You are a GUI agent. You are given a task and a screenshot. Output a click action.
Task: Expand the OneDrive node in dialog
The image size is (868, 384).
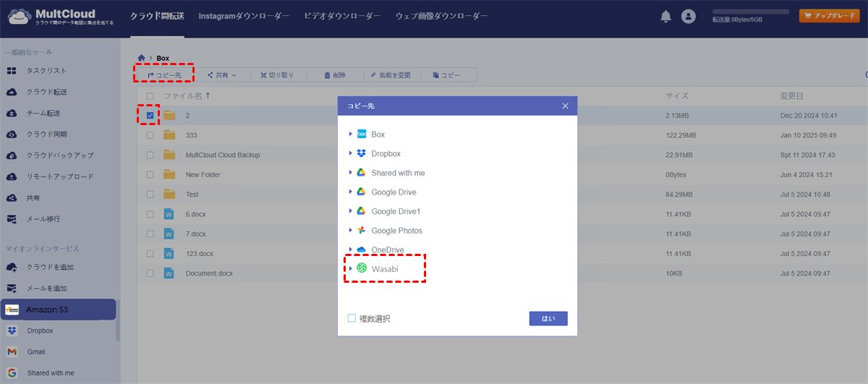click(351, 249)
